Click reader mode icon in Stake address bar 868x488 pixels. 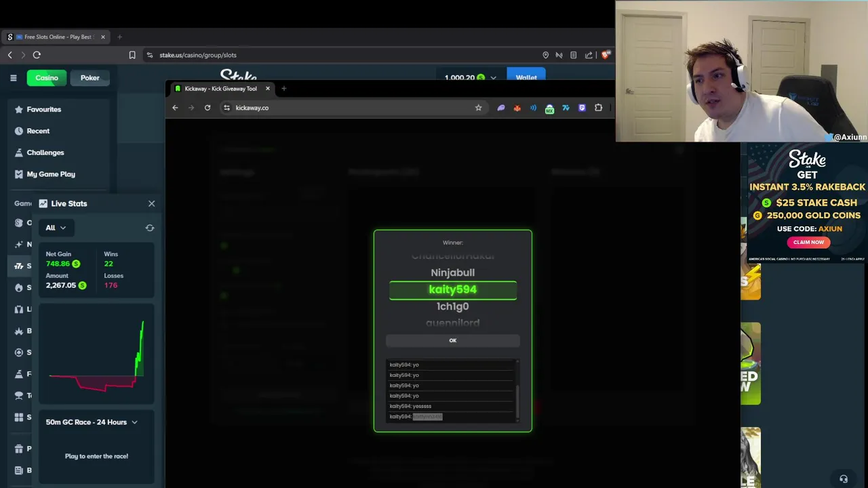click(x=574, y=55)
